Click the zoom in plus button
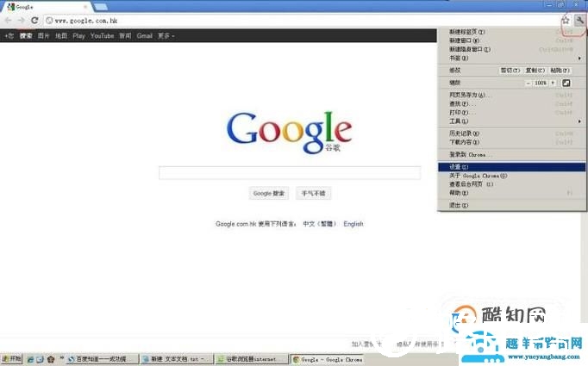This screenshot has height=366, width=588. tap(553, 83)
